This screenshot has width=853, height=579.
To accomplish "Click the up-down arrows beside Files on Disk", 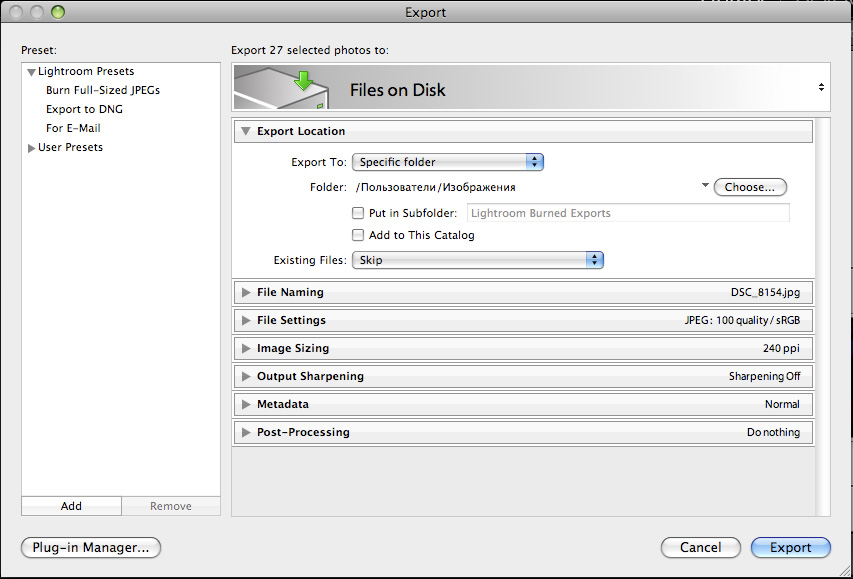I will click(x=821, y=87).
